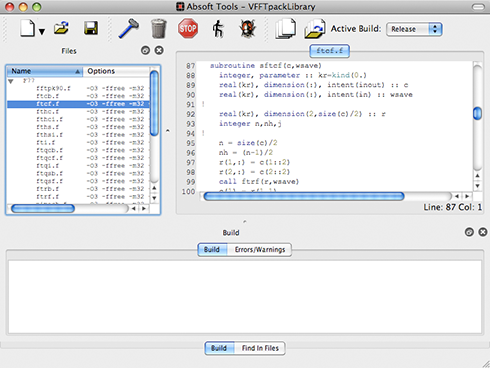490x368 pixels.
Task: Click the project folder with arrow icon
Action: [315, 29]
